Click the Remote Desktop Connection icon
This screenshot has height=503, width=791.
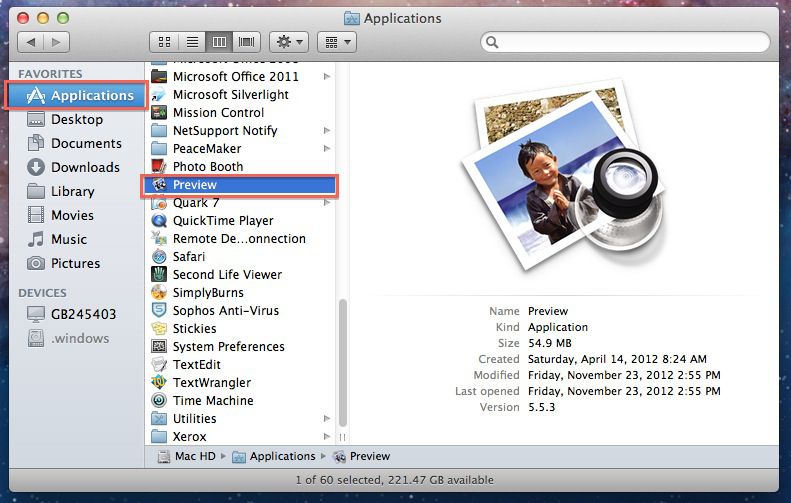coord(159,239)
